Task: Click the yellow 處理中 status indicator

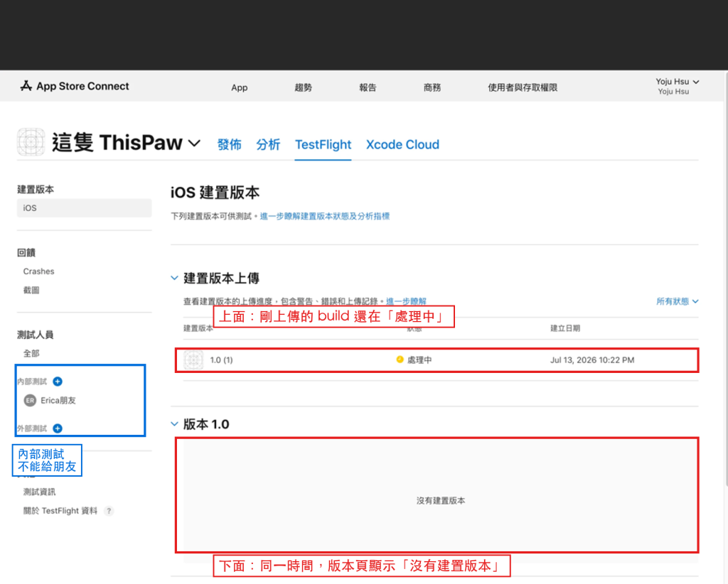Action: pos(400,359)
